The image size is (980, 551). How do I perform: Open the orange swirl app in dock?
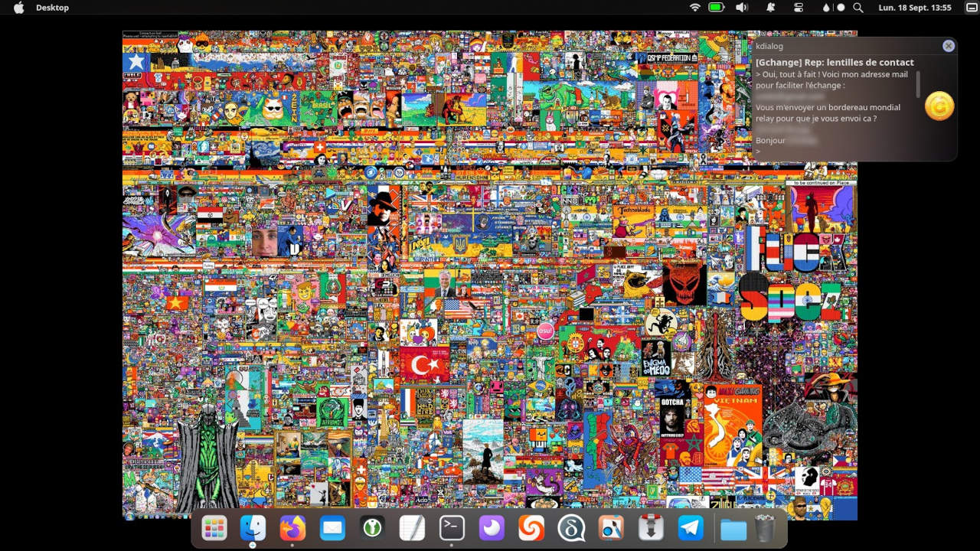(531, 528)
